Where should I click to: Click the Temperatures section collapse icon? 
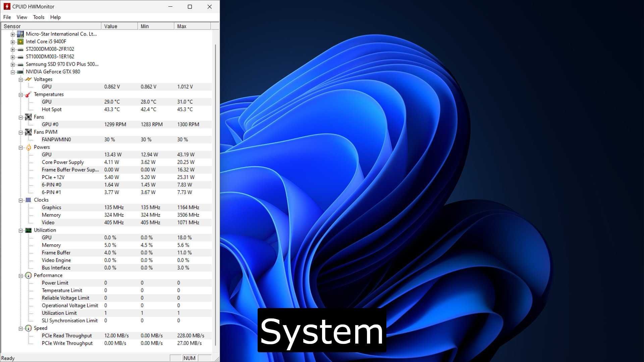pyautogui.click(x=21, y=94)
